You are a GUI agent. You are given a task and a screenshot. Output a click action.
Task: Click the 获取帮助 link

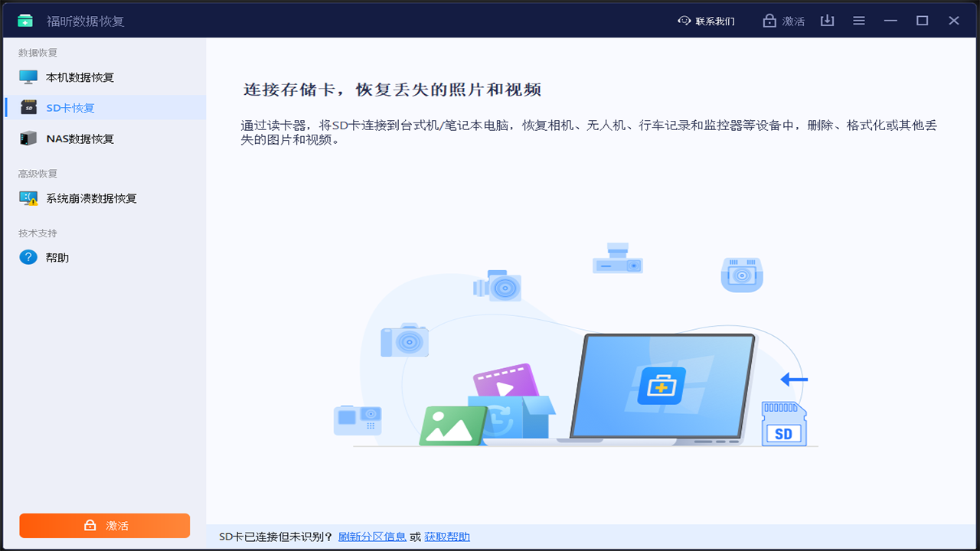tap(447, 536)
